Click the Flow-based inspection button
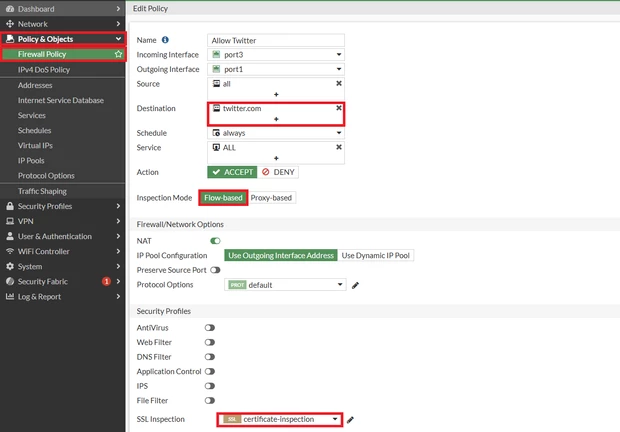 [x=223, y=198]
